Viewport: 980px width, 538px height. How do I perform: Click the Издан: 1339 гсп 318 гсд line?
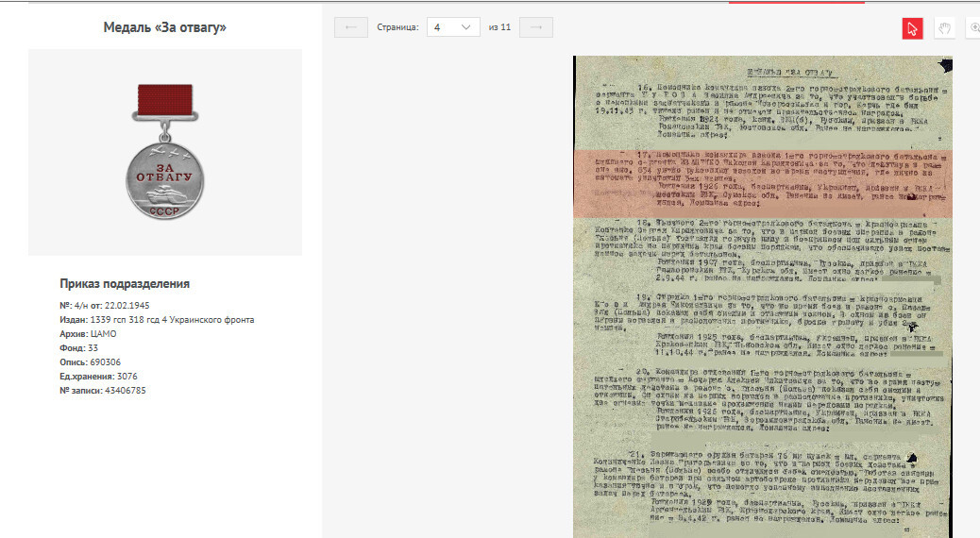(x=157, y=320)
